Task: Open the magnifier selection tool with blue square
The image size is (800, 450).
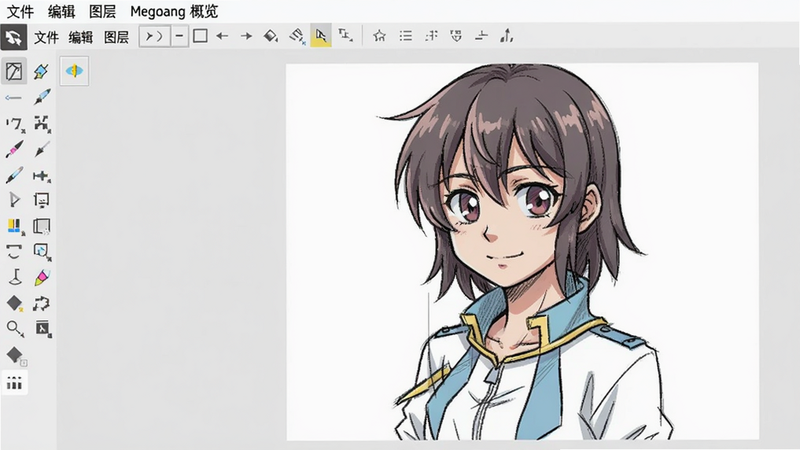Action: click(42, 252)
